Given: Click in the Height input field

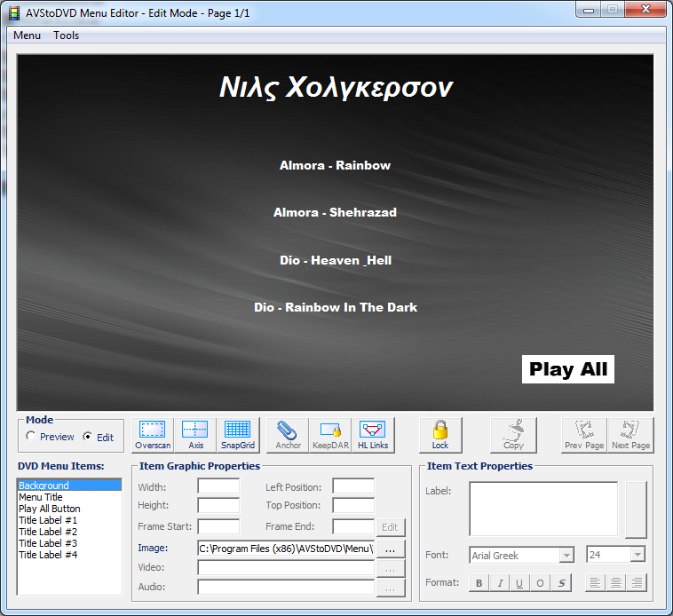Looking at the screenshot, I should tap(218, 505).
